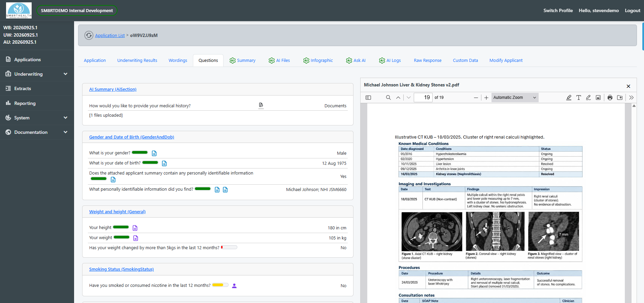Open the PDF viewer tools menu

coord(631,98)
